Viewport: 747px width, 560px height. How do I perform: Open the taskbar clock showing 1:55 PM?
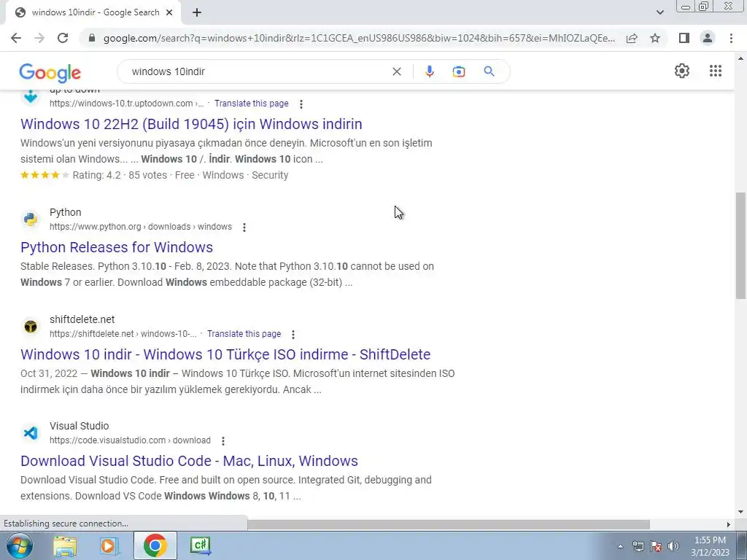pyautogui.click(x=710, y=546)
